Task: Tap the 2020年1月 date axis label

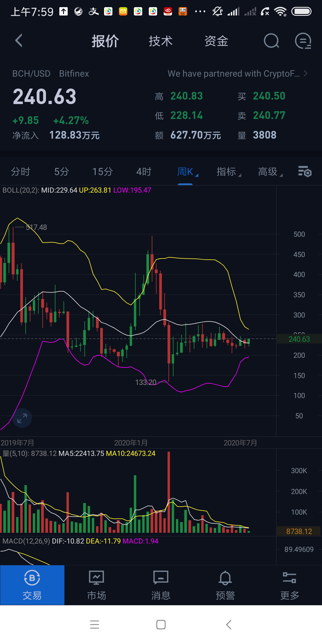Action: pos(131,443)
